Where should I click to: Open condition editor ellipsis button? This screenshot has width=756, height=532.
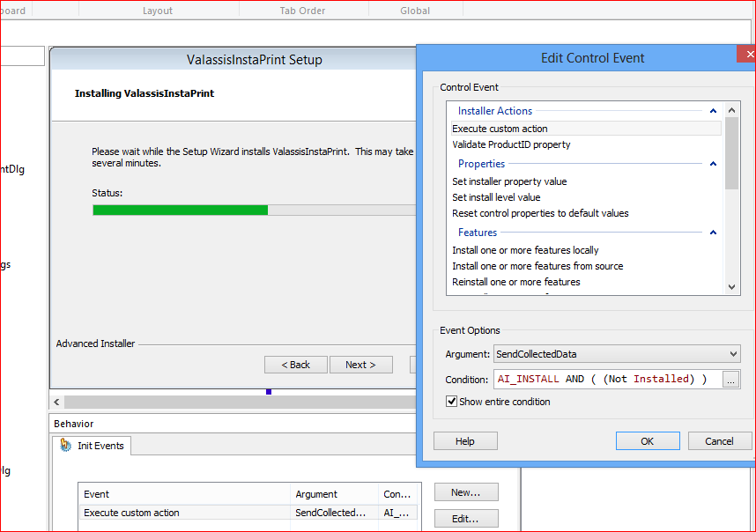tap(731, 380)
